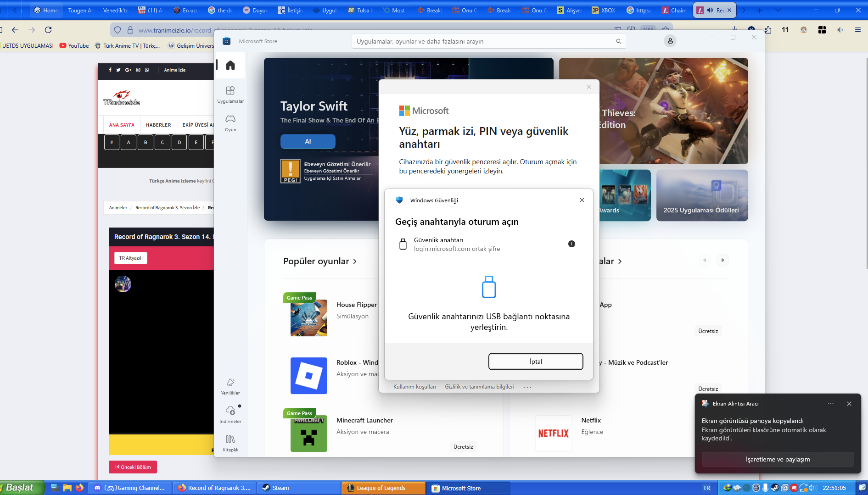Click the carousel previous arrow in Store
Viewport: 868px width, 495px height.
pos(705,260)
